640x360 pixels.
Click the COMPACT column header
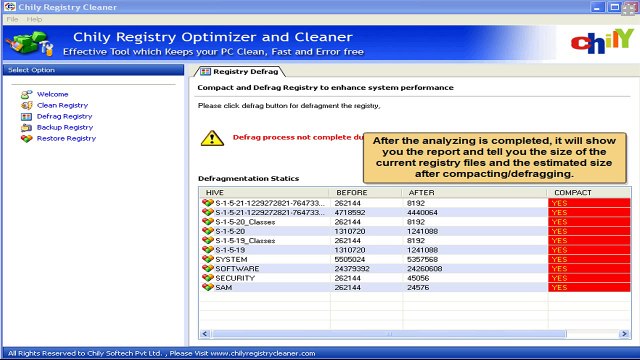(589, 193)
